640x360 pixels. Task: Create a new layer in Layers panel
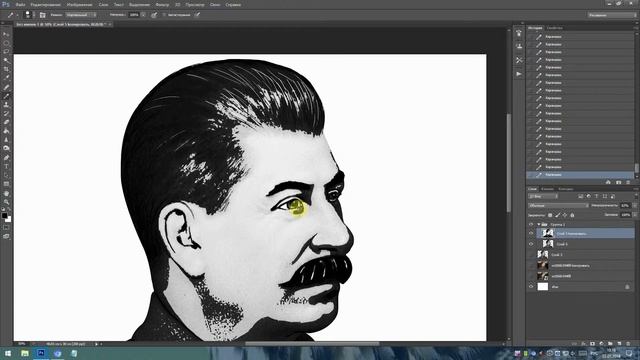pos(619,344)
